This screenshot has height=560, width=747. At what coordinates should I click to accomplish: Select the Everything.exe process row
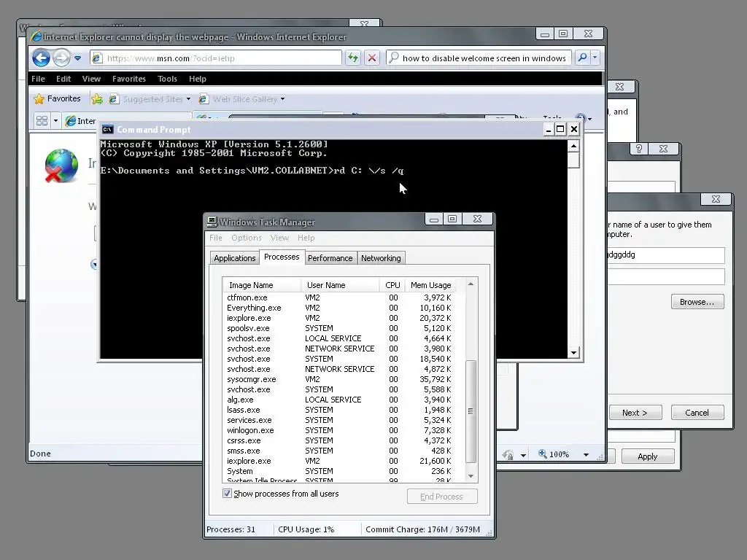[x=339, y=308]
